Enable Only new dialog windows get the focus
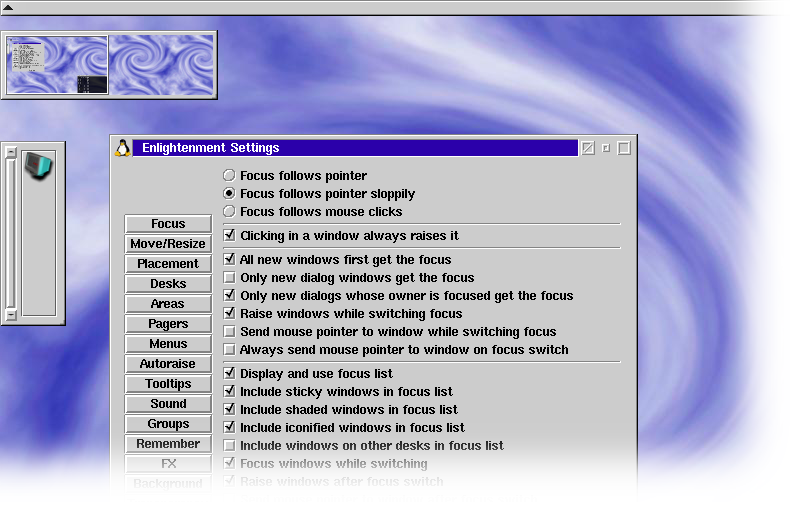The height and width of the screenshot is (525, 800). [x=230, y=278]
